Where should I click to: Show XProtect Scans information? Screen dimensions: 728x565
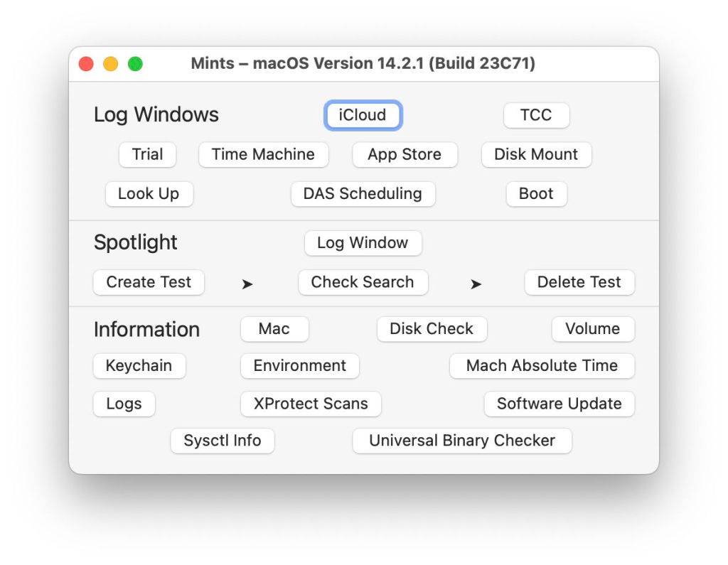coord(311,404)
